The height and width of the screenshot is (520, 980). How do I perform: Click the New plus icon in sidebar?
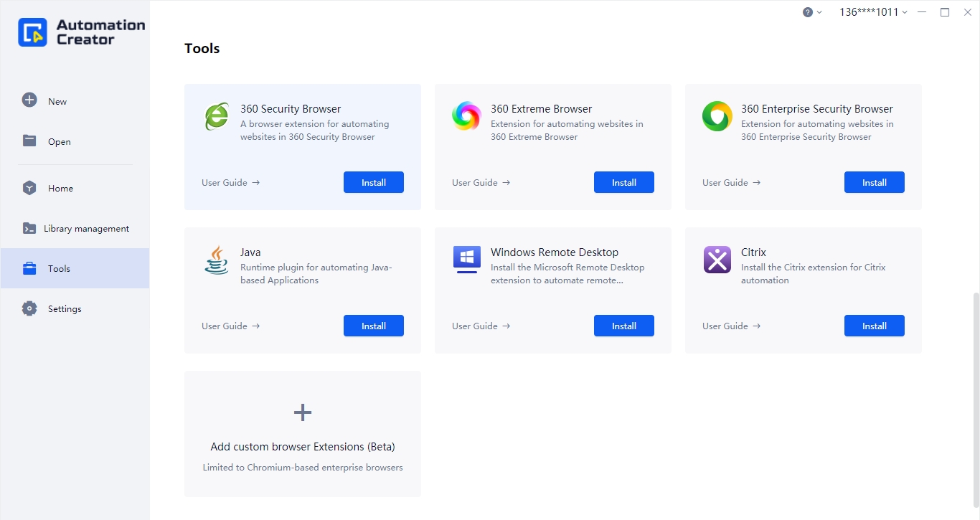29,100
